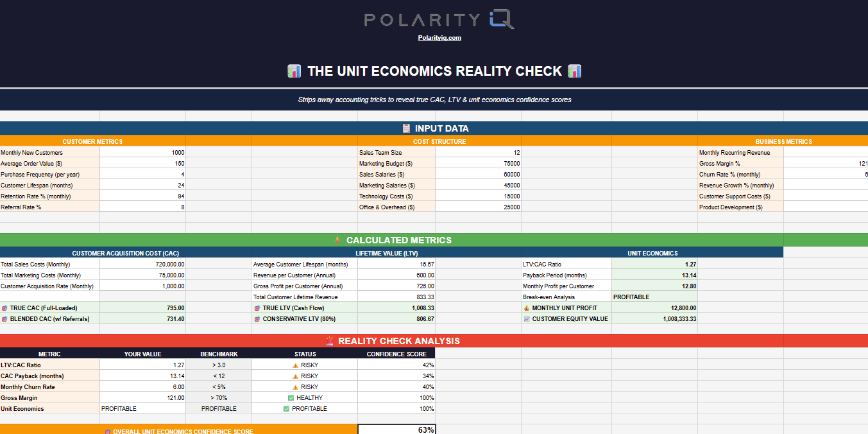Click the target icon beside TRUE LTV (Cash Flow)
This screenshot has width=868, height=434.
tap(257, 308)
